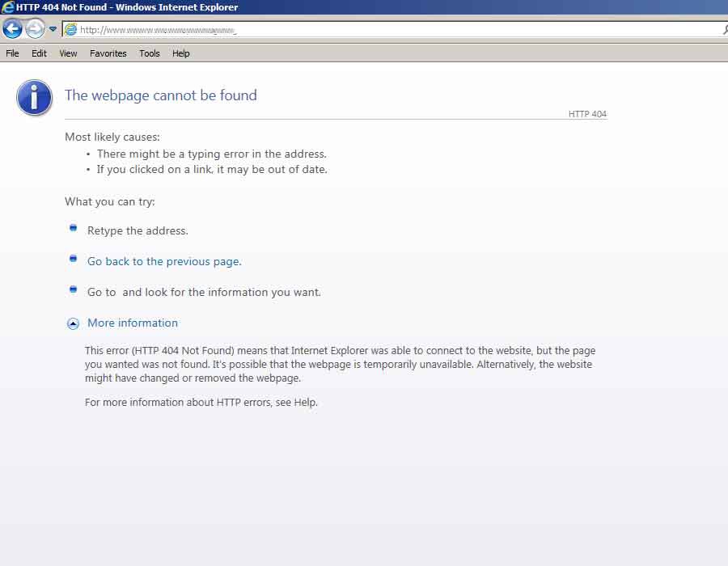The width and height of the screenshot is (728, 566).
Task: Open the recent pages dropdown arrow
Action: coord(53,29)
